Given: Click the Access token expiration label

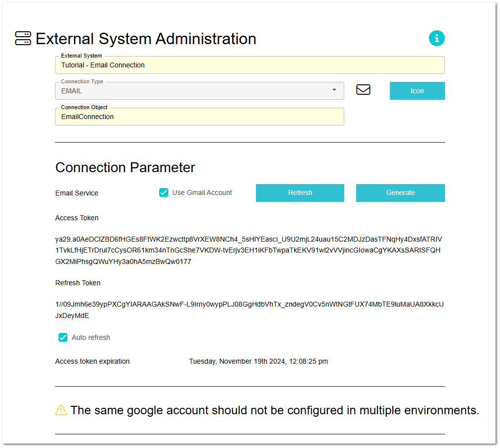Looking at the screenshot, I should click(x=92, y=361).
